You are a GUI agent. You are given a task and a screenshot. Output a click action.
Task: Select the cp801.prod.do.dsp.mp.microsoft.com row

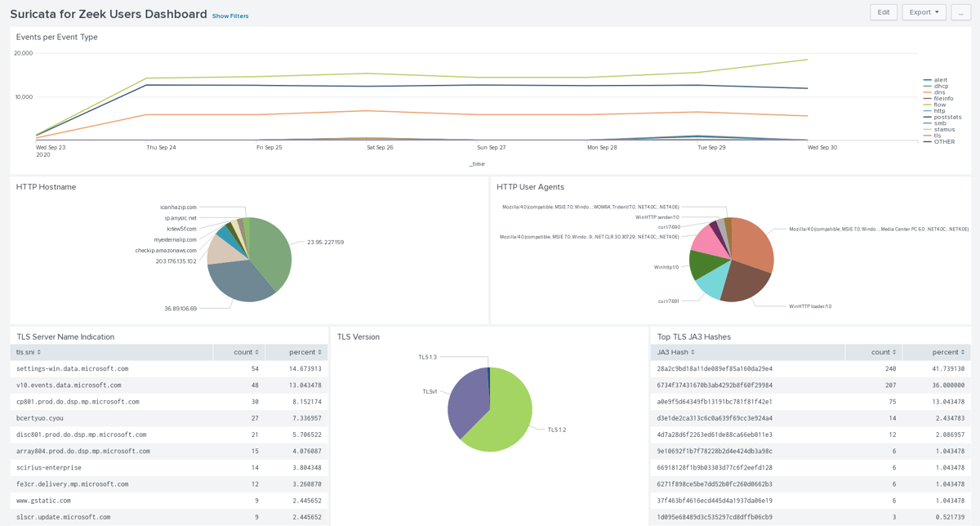169,402
